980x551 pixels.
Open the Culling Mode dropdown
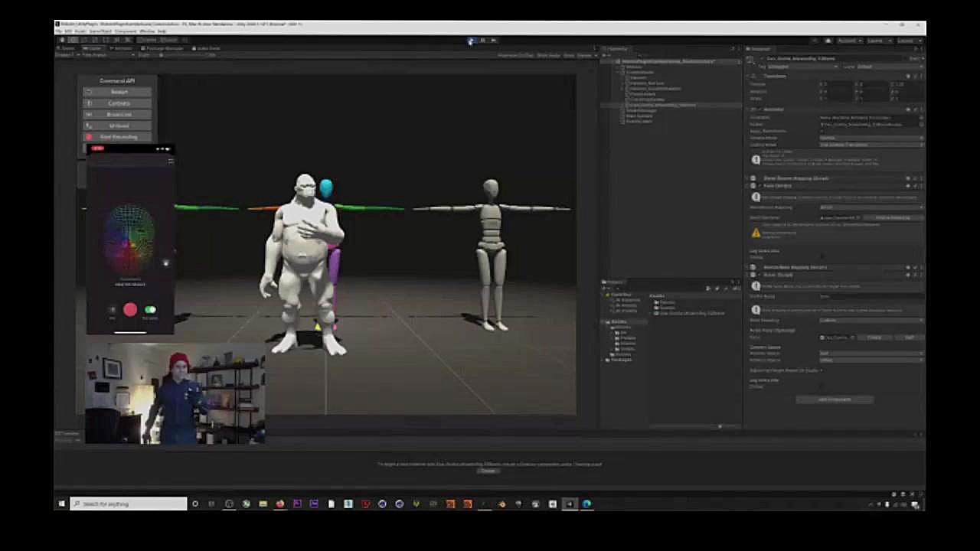[871, 145]
